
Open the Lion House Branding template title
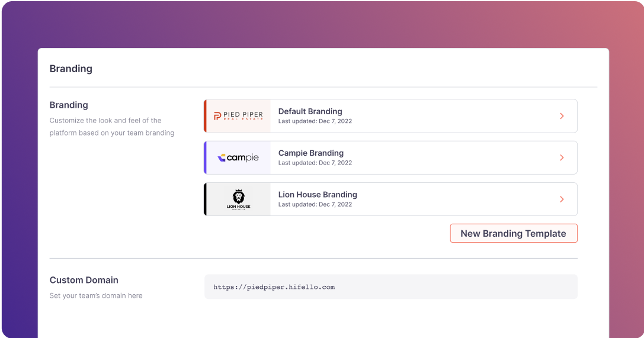318,194
